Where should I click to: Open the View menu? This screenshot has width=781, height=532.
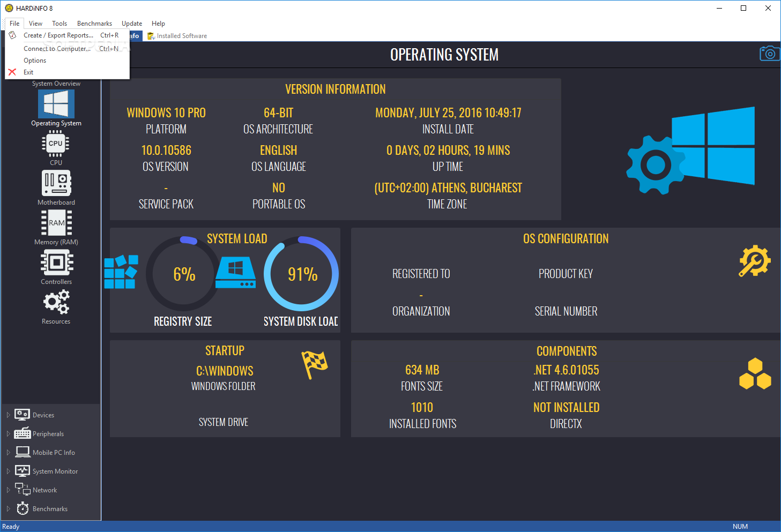click(x=36, y=24)
